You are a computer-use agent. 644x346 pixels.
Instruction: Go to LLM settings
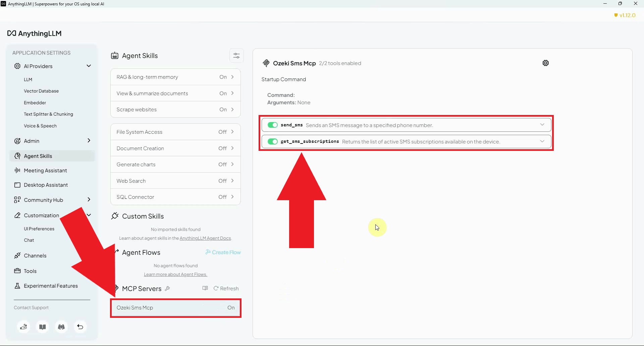(x=28, y=79)
